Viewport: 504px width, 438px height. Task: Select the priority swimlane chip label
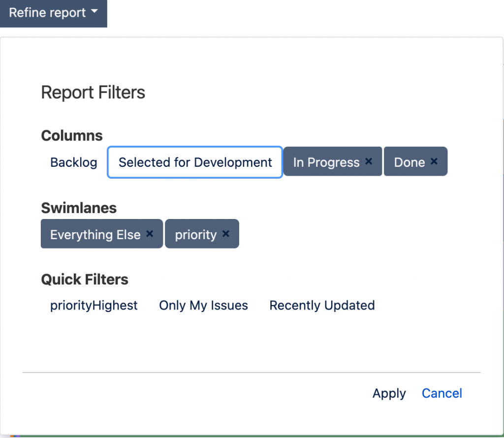coord(196,235)
